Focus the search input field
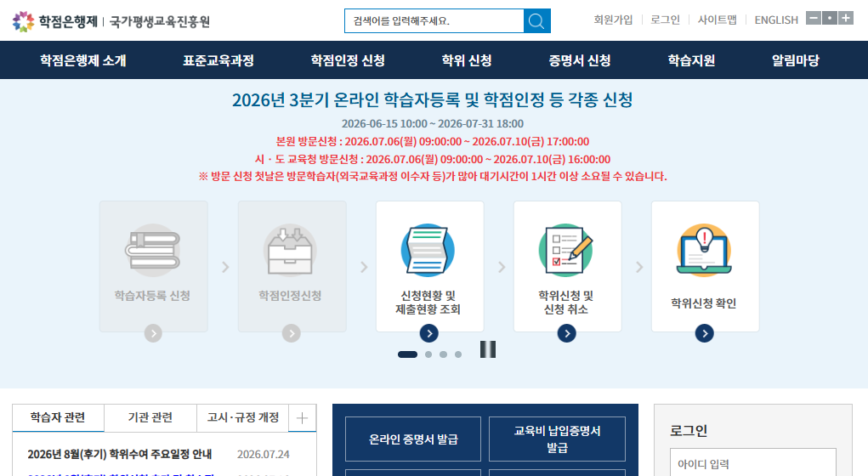This screenshot has width=868, height=476. pos(434,21)
